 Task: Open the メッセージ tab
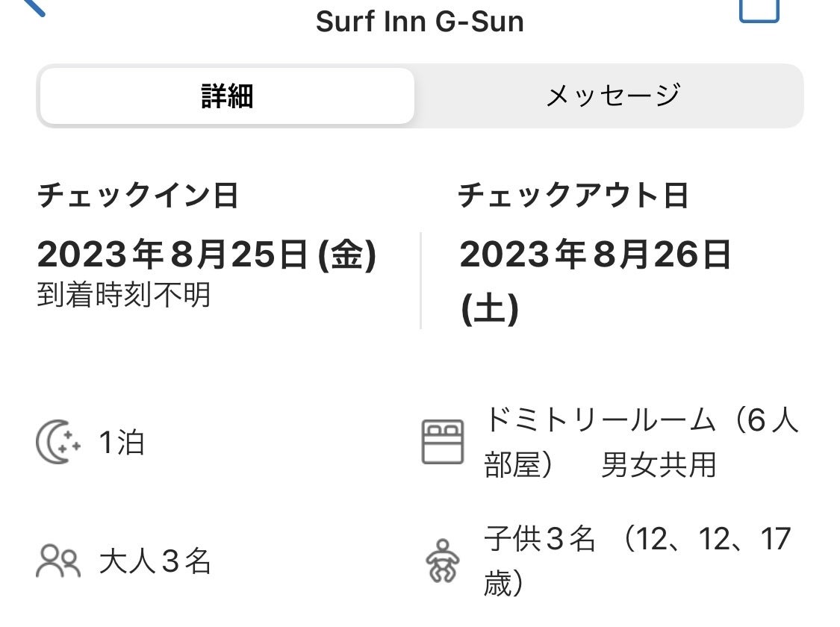(x=612, y=96)
